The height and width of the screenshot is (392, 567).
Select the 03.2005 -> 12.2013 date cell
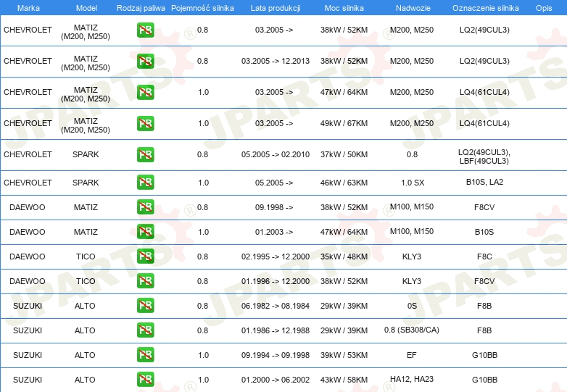pos(276,61)
